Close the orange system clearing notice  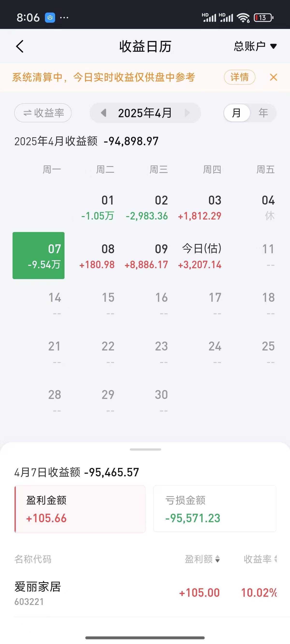274,77
